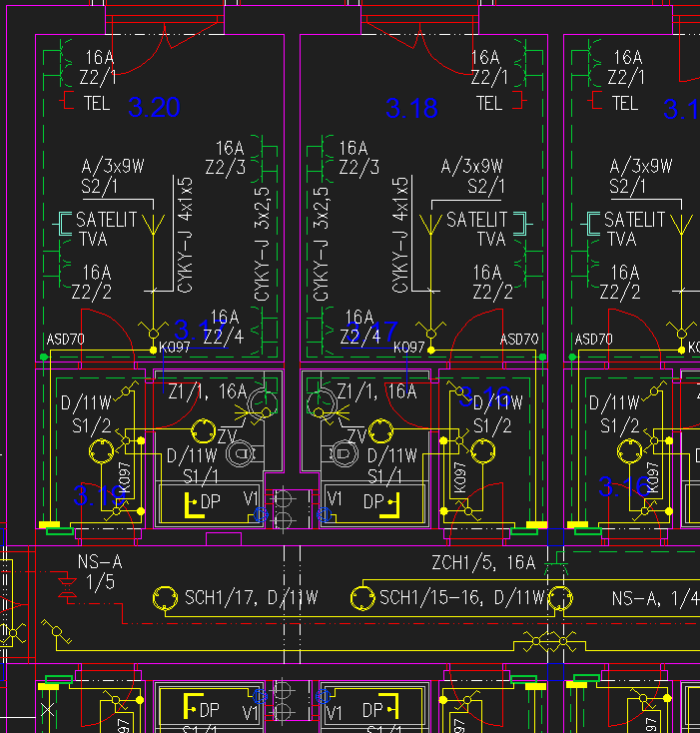Select the NS-A, 1/4 label in corridor
700x733 pixels.
click(x=654, y=598)
